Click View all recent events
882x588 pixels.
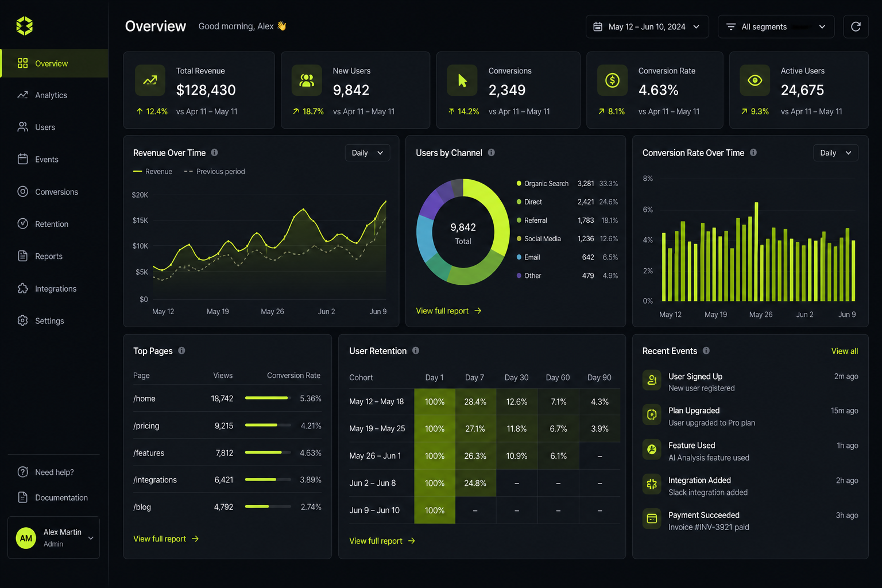click(x=845, y=351)
